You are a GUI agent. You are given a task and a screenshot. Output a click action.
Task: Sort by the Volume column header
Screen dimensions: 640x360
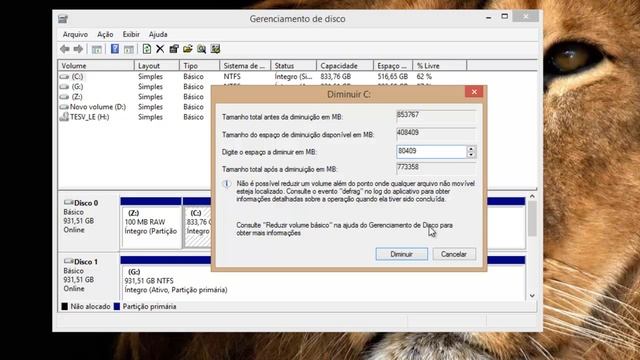tap(96, 66)
